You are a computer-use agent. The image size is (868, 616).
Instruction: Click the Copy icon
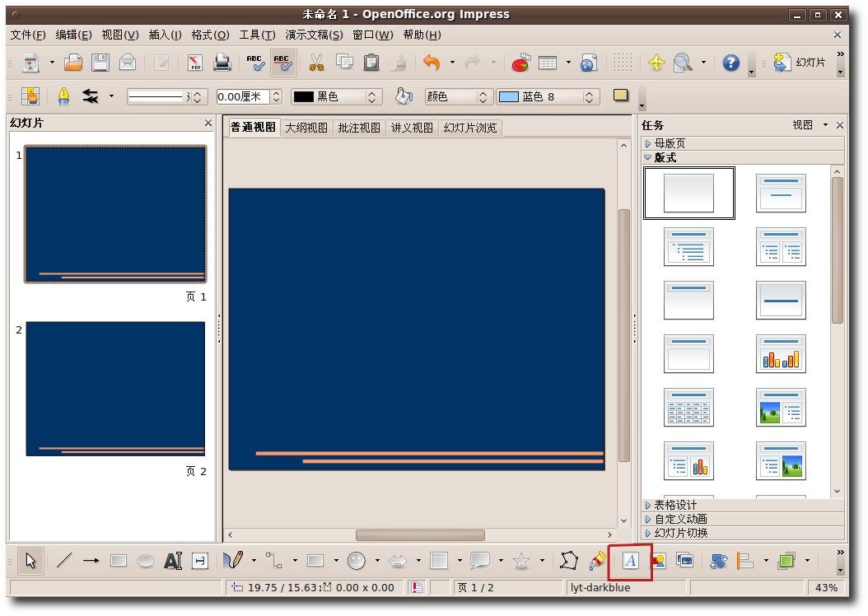click(344, 63)
